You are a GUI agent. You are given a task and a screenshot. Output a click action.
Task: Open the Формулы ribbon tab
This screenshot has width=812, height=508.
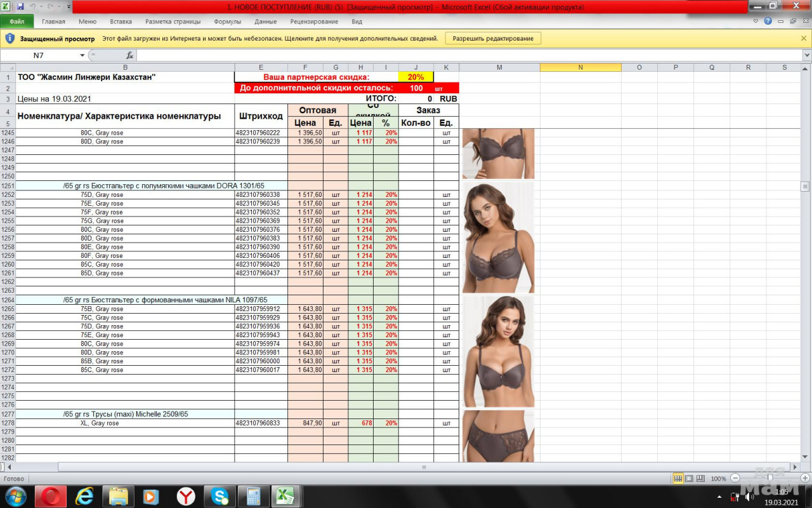[x=227, y=21]
